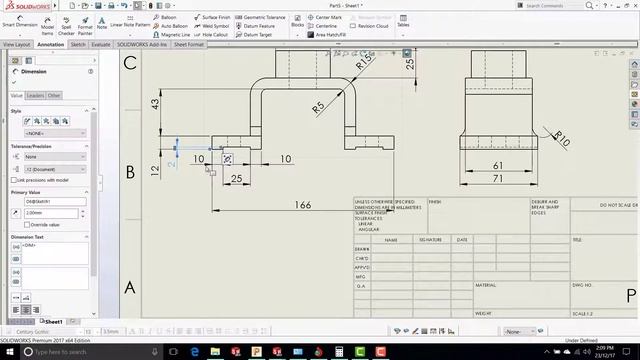Choose Auto Balloon
The width and height of the screenshot is (640, 360).
tap(170, 26)
